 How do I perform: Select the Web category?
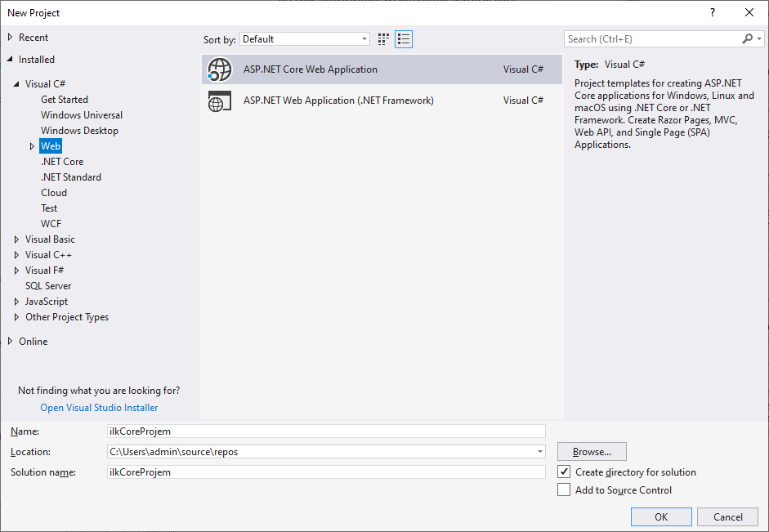coord(51,146)
